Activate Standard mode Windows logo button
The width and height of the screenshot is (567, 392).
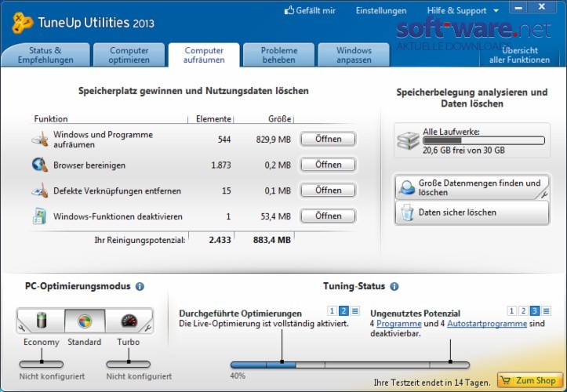[x=85, y=321]
